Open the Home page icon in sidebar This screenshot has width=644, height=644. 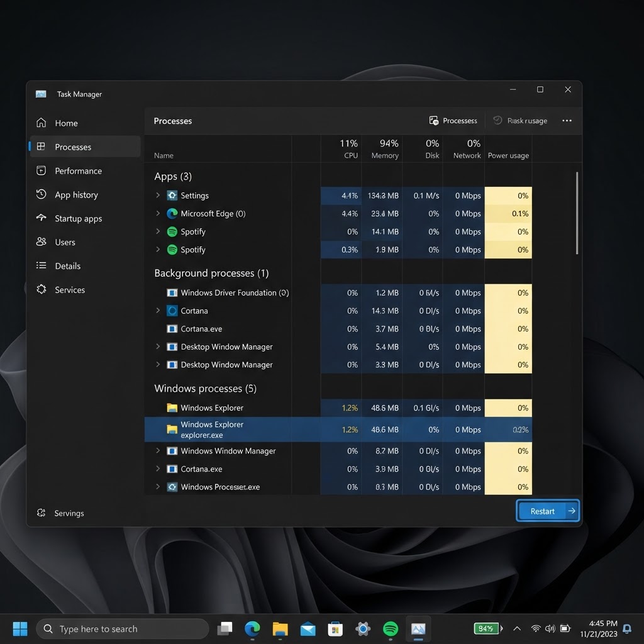[41, 123]
